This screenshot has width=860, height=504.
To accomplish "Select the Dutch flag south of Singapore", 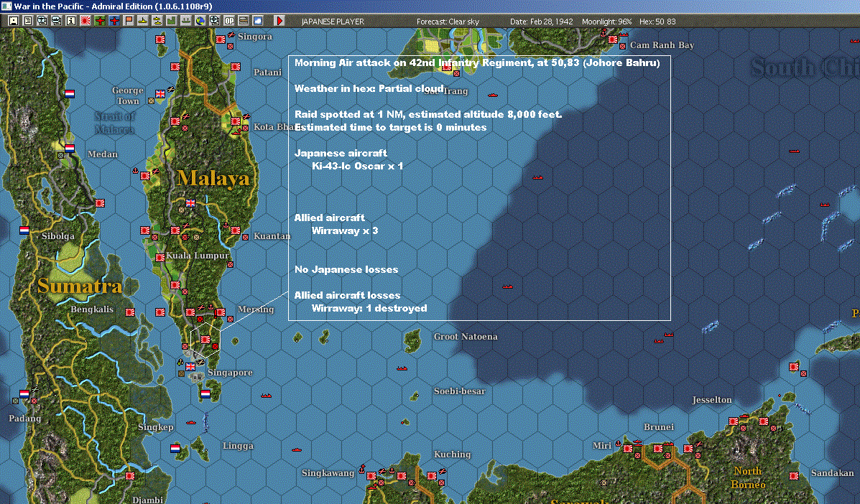I will (x=205, y=393).
